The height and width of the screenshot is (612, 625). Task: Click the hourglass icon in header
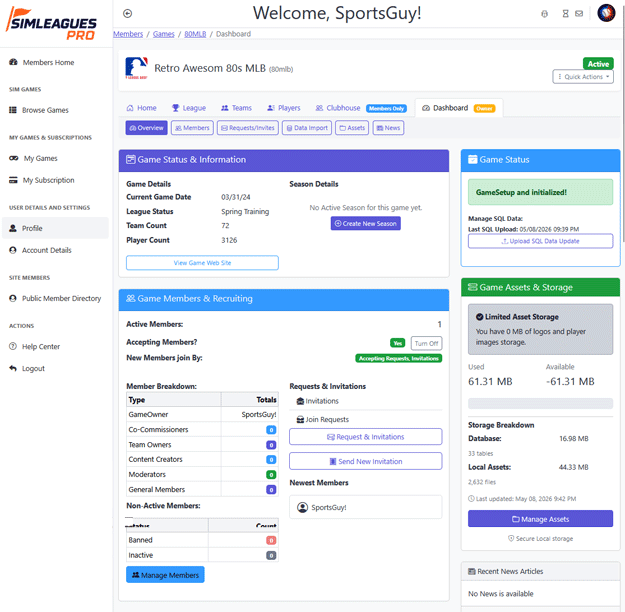click(x=565, y=14)
